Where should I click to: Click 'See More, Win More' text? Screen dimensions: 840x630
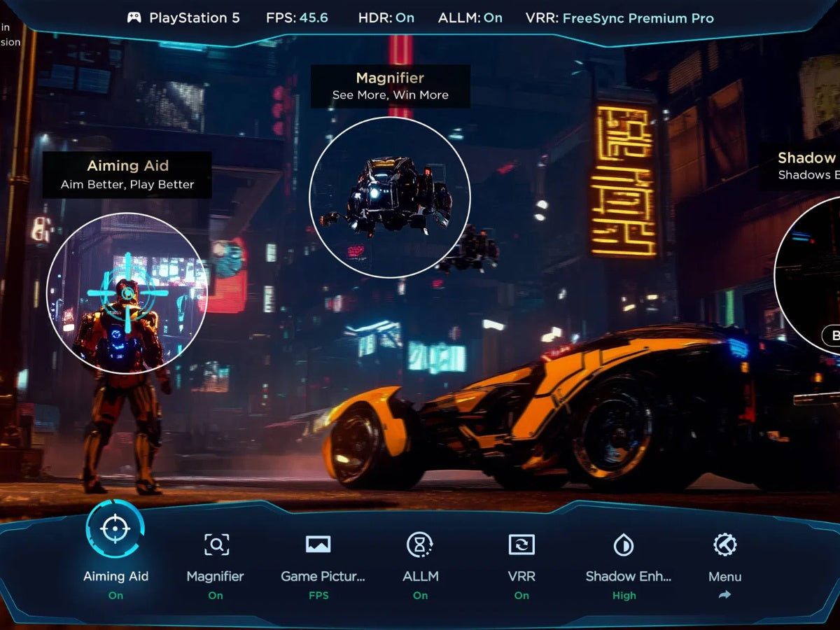point(390,95)
